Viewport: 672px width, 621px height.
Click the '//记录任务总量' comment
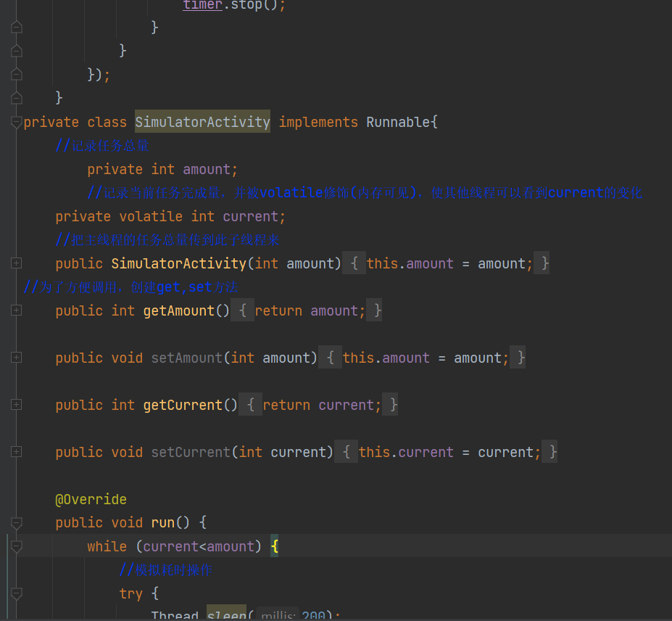pyautogui.click(x=102, y=146)
